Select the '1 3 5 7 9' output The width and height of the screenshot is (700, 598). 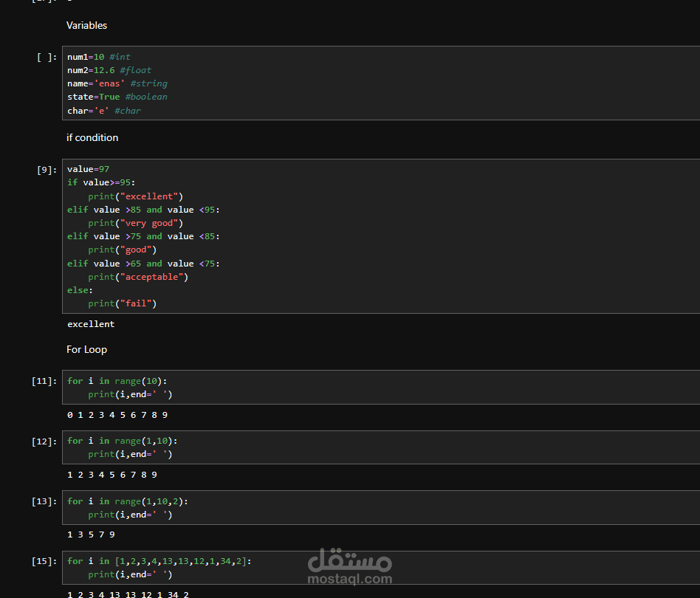[90, 534]
